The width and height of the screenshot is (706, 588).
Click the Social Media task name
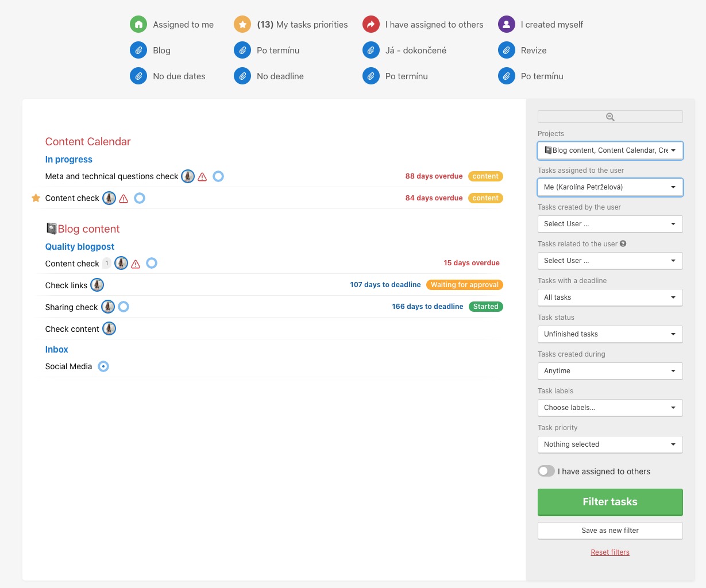pos(68,366)
